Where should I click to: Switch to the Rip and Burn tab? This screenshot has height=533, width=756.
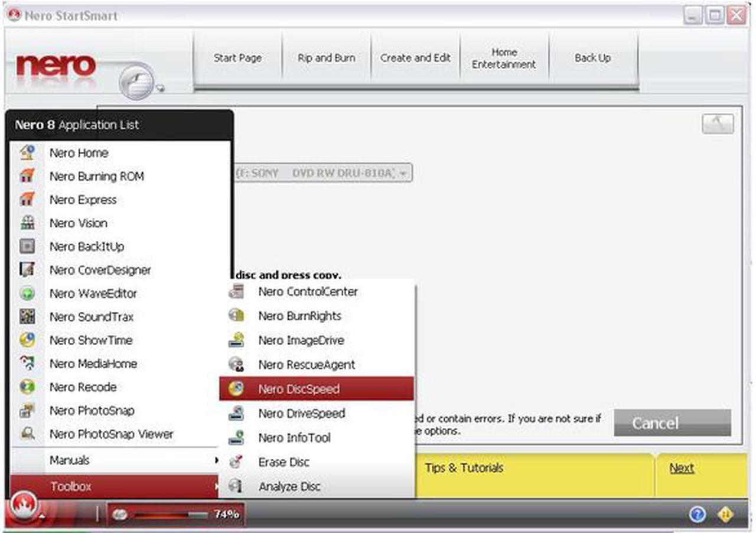click(327, 58)
